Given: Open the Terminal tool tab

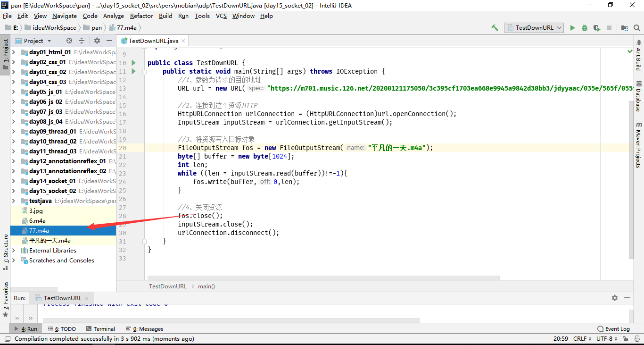Looking at the screenshot, I should [100, 329].
